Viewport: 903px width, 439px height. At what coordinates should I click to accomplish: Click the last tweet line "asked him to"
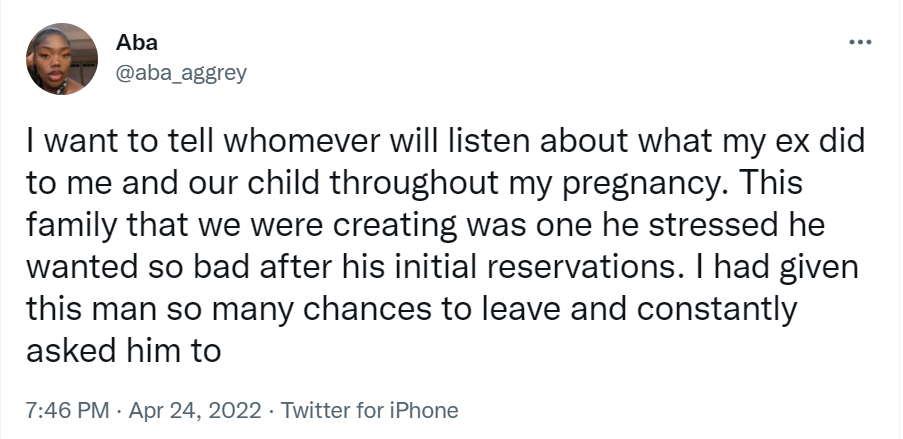(124, 350)
